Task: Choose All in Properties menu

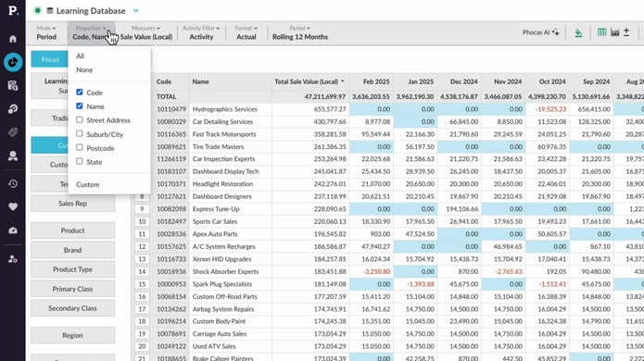Action: click(80, 56)
